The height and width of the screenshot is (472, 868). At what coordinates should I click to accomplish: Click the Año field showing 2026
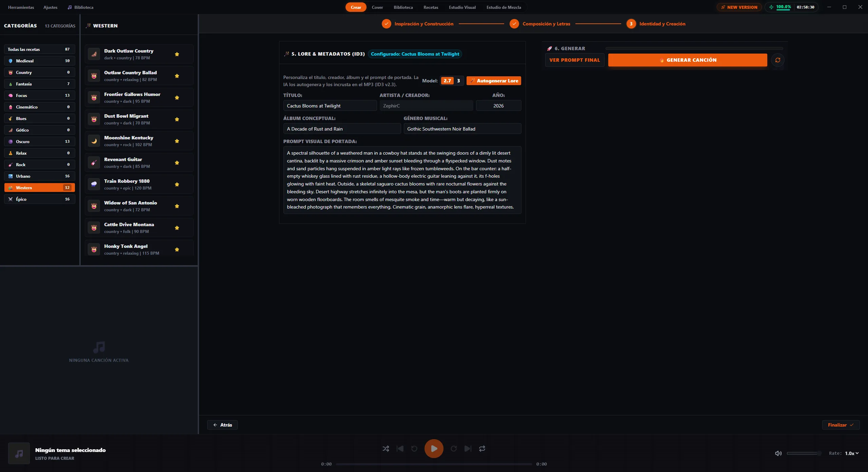pos(498,106)
